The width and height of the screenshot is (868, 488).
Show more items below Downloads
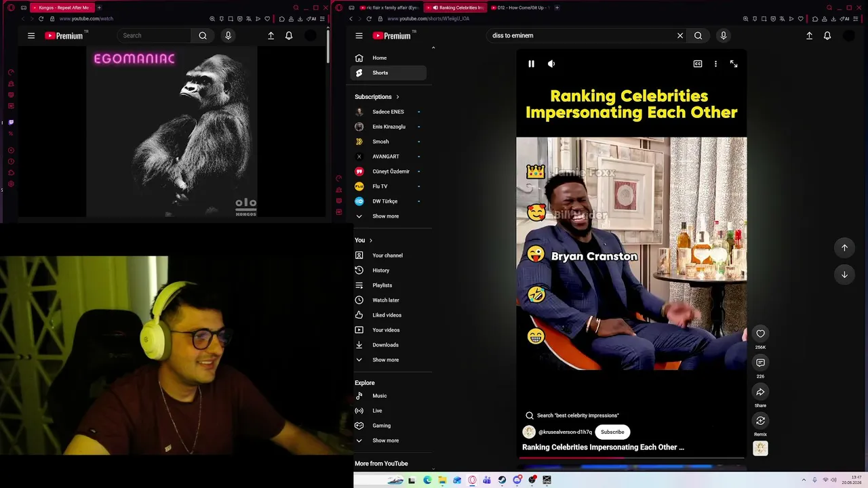coord(389,360)
